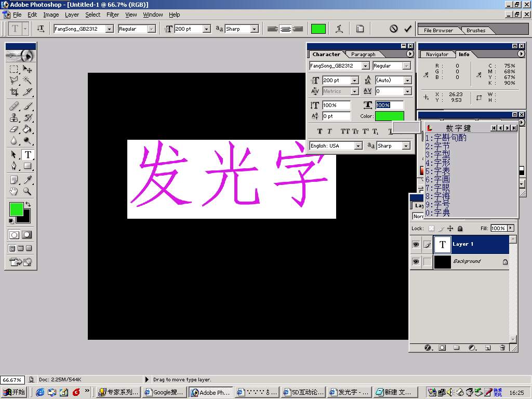Select the Path Selection arrow tool
The height and width of the screenshot is (399, 532).
[14, 155]
